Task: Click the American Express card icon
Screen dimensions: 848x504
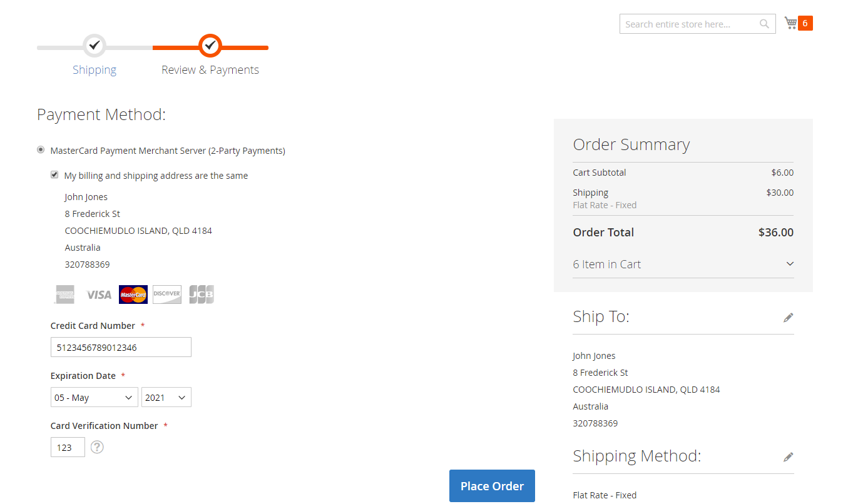Action: pos(64,295)
